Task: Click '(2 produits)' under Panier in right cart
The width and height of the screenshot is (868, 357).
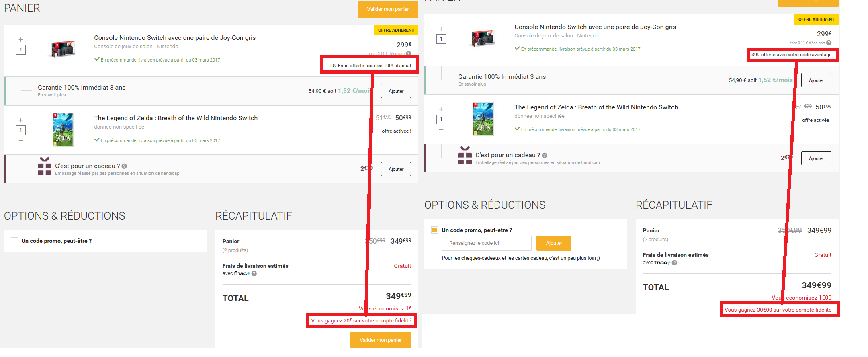Action: [655, 240]
